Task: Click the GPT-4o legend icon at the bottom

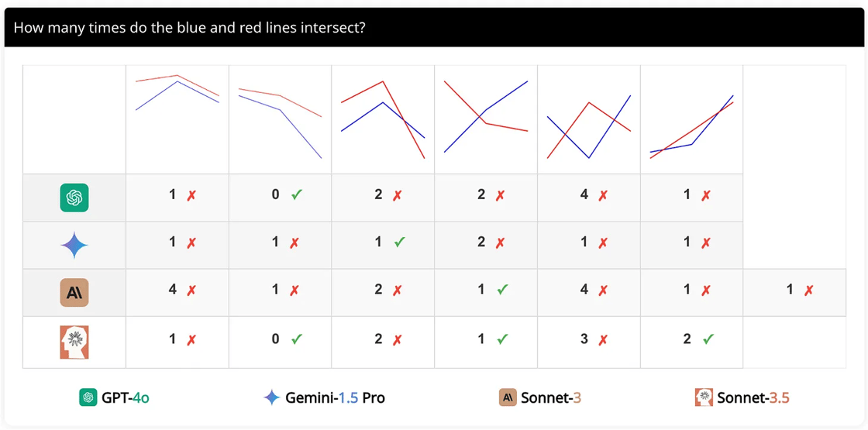Action: [88, 397]
